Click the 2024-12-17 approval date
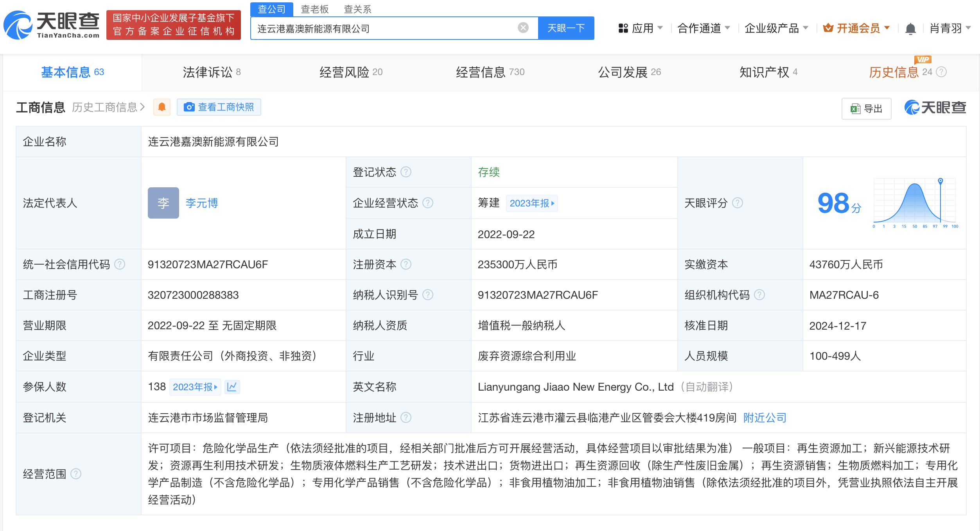 pos(838,326)
